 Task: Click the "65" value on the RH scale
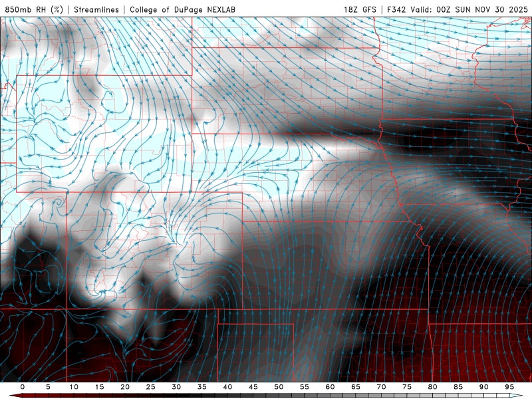(356, 387)
